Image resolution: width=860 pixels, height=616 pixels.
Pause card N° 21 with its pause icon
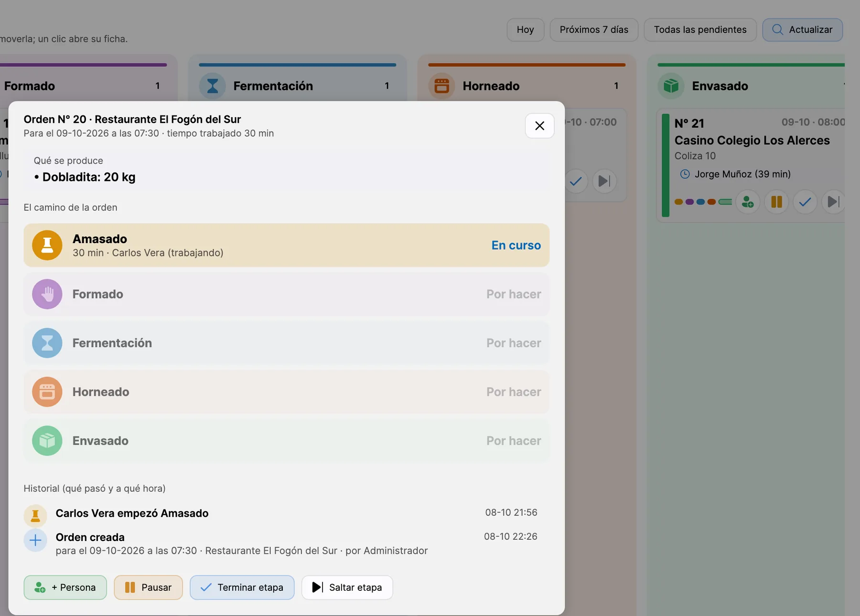click(x=776, y=202)
